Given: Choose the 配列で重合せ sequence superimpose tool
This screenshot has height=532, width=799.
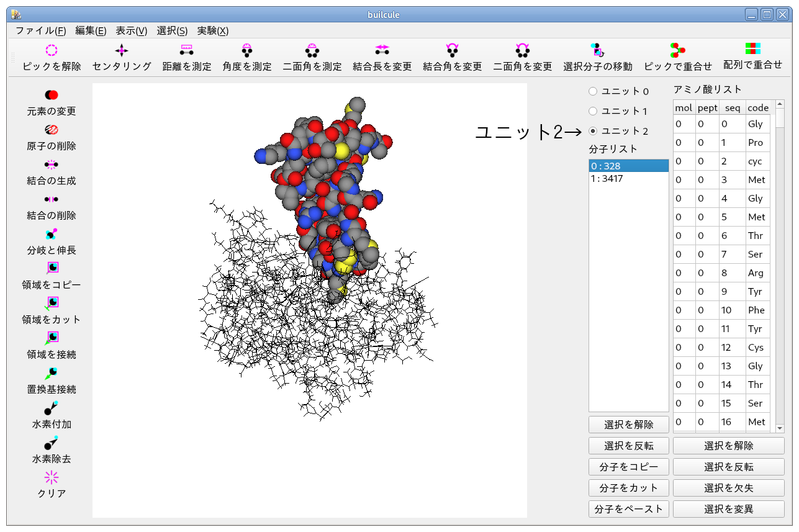Looking at the screenshot, I should tap(752, 49).
